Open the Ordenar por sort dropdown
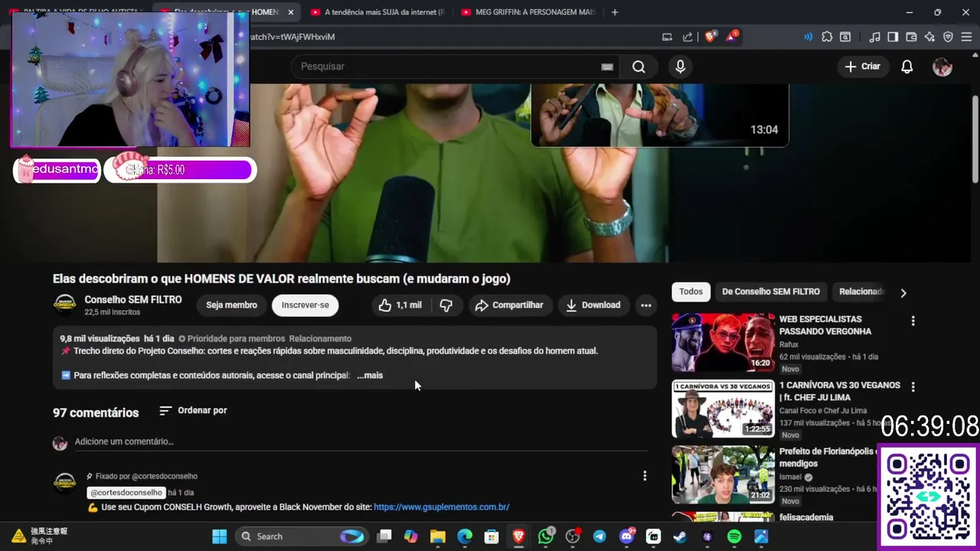This screenshot has width=980, height=551. (193, 411)
